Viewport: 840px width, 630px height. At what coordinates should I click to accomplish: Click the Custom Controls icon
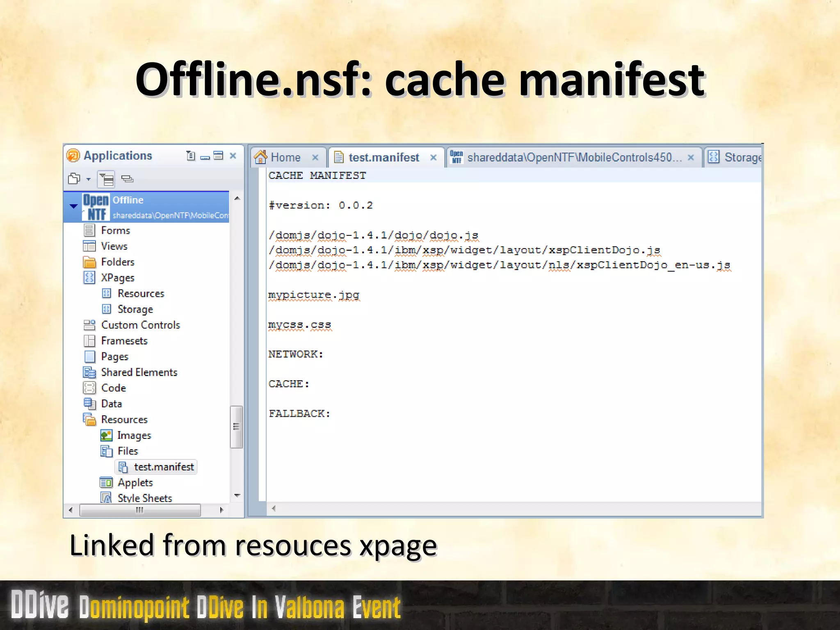(89, 325)
